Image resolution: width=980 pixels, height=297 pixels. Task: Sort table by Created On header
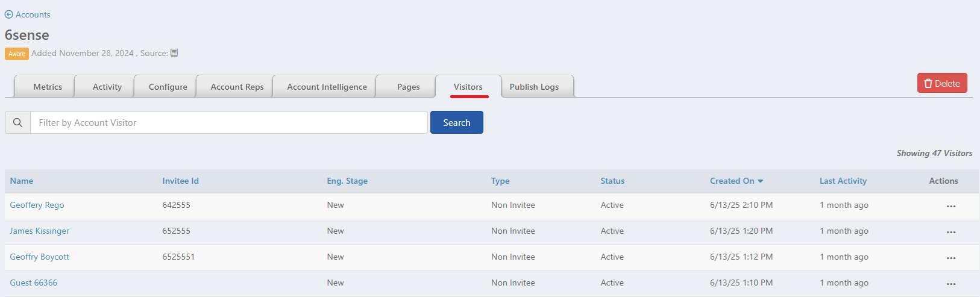732,181
